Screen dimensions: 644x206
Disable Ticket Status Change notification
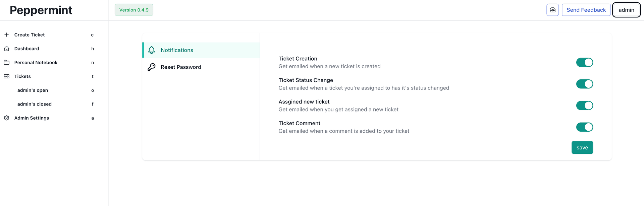[x=584, y=84]
